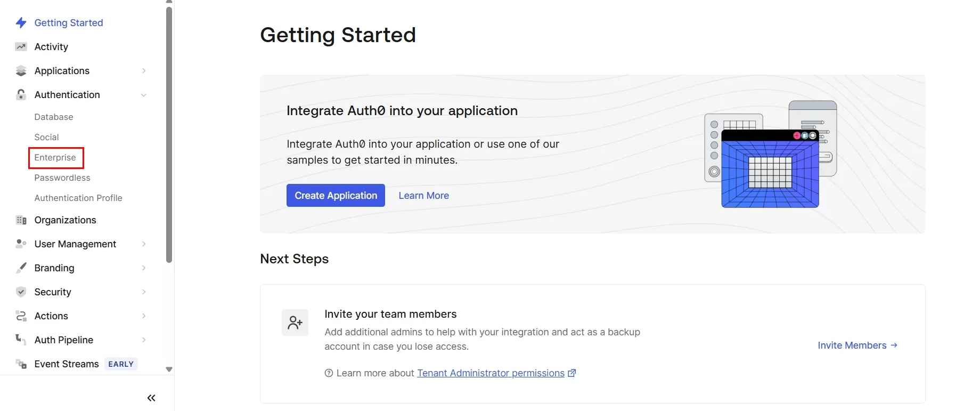The height and width of the screenshot is (411, 980).
Task: Click the Organizations building icon
Action: click(21, 220)
